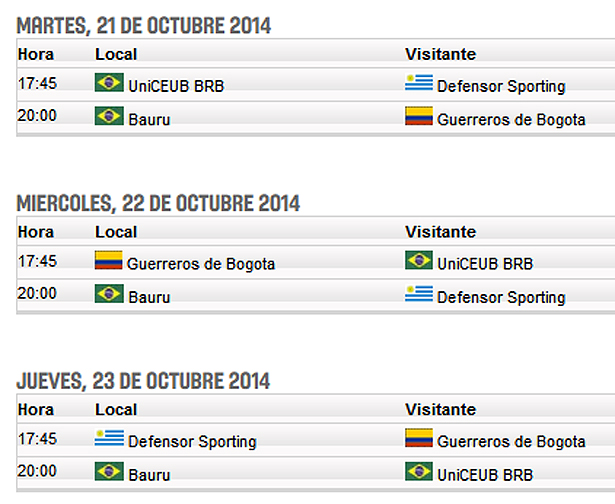Click Brazil flag beside Bauru on October 21
This screenshot has height=504, width=615.
tap(109, 117)
